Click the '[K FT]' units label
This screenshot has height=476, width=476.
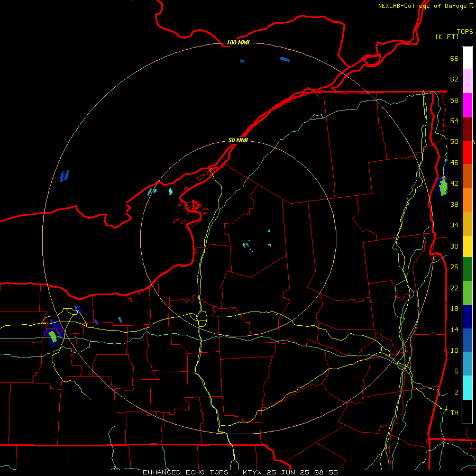(x=447, y=36)
